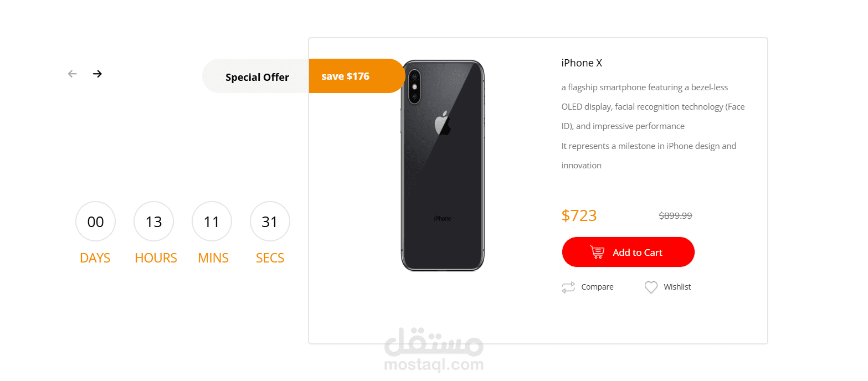The height and width of the screenshot is (381, 868).
Task: Click the iPhone X description text
Action: [653, 126]
